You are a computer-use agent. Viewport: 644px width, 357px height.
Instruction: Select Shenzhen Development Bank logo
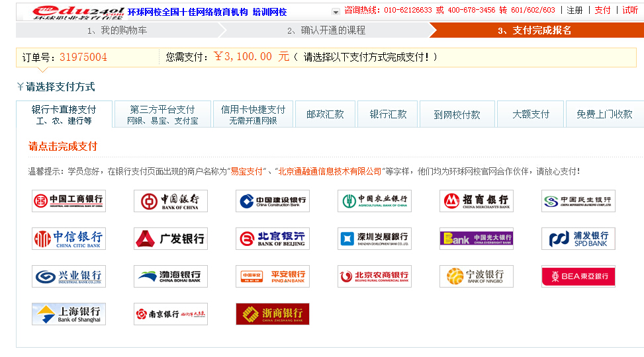click(x=374, y=239)
